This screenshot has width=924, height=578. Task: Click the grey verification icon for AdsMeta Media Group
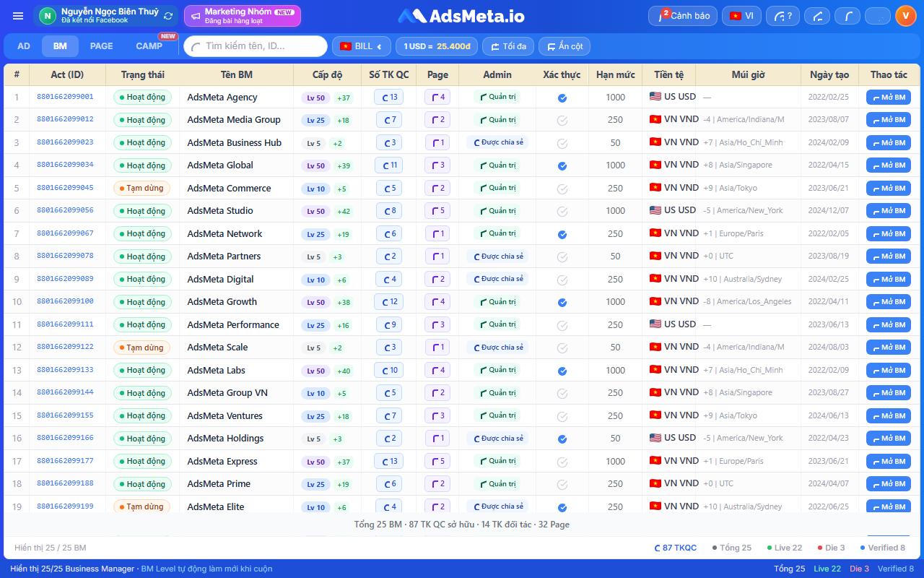point(562,121)
